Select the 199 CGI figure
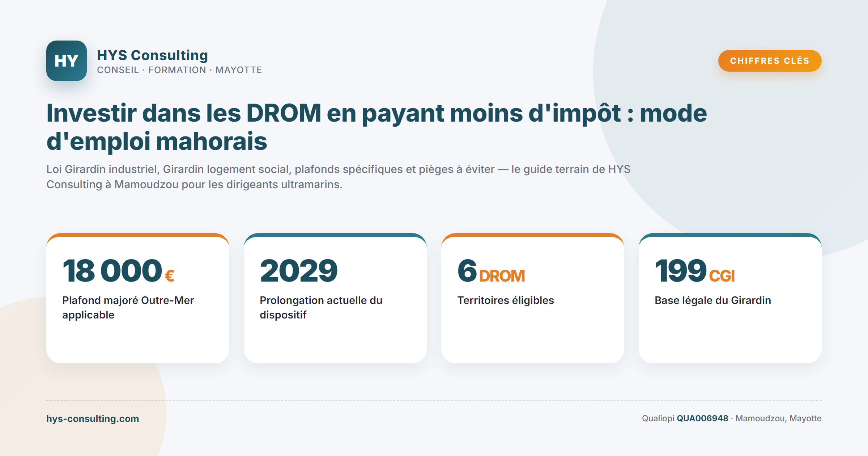 point(694,270)
